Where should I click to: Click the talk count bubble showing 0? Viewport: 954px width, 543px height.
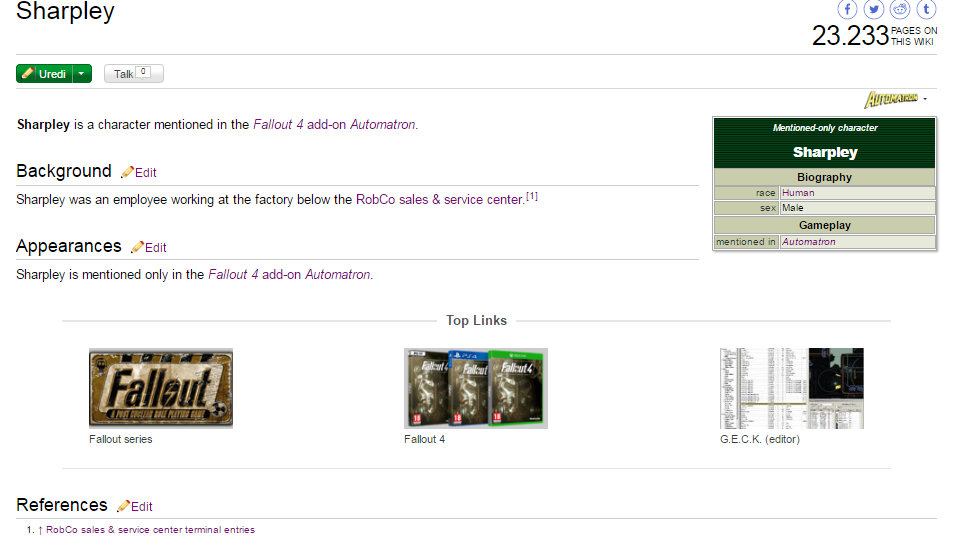click(x=143, y=72)
